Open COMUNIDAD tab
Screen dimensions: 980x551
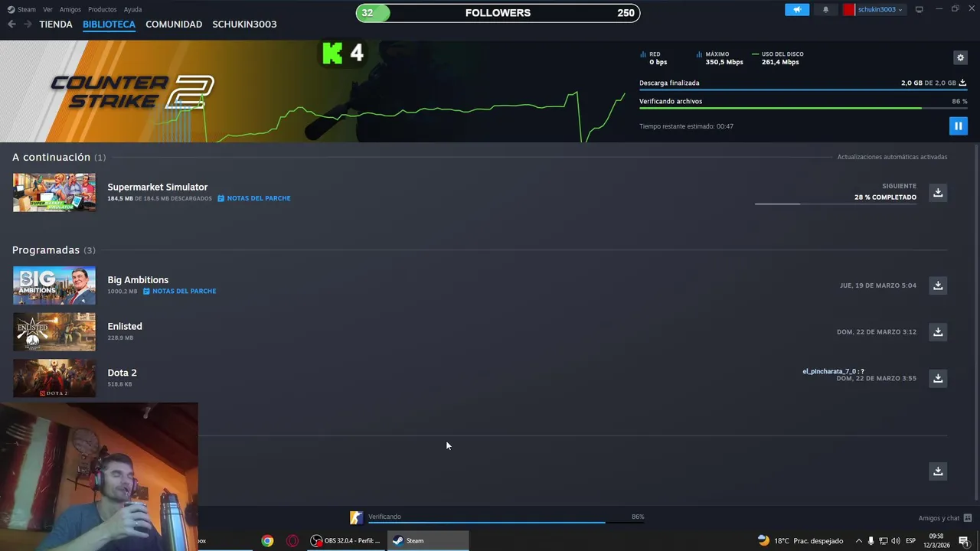(174, 24)
